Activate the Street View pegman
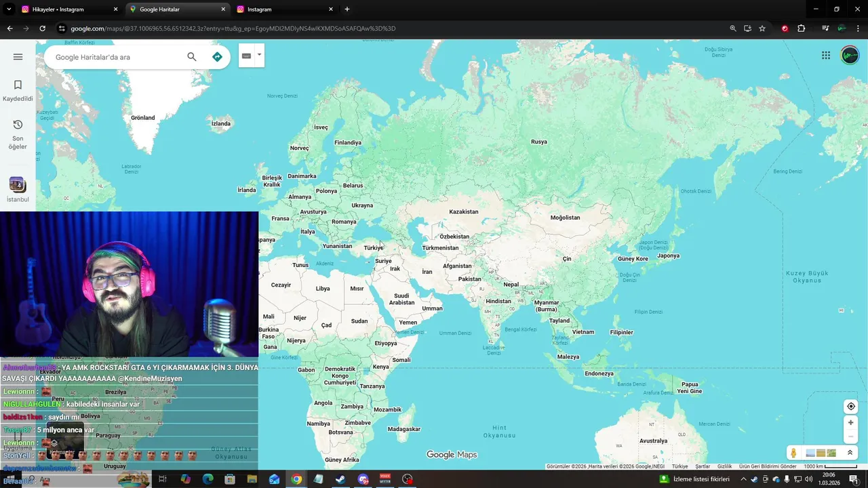Screen dimensions: 868x488 (x=793, y=453)
